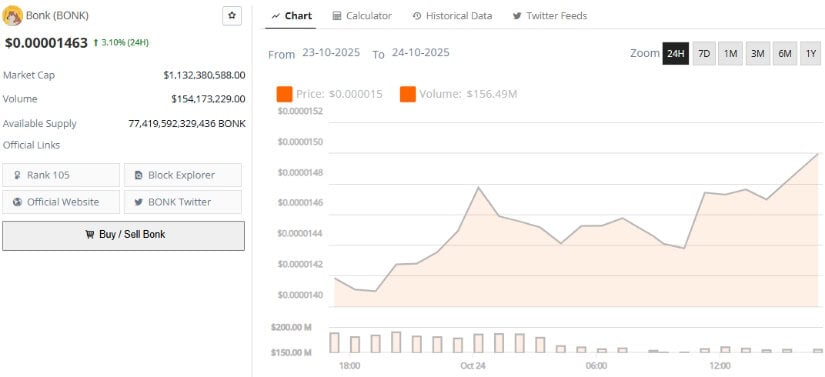Click the 3.10% (24H) change indicator
The width and height of the screenshot is (825, 377).
[x=121, y=43]
